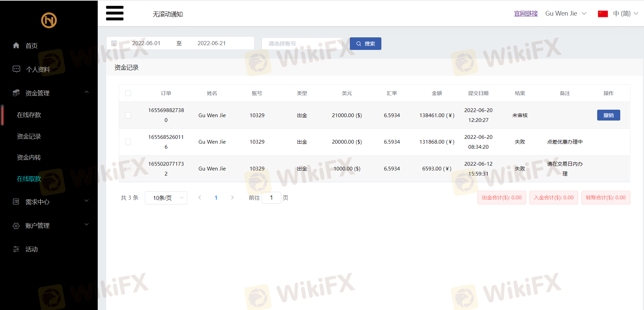Select the checkbox for 20000.00 order

point(128,142)
